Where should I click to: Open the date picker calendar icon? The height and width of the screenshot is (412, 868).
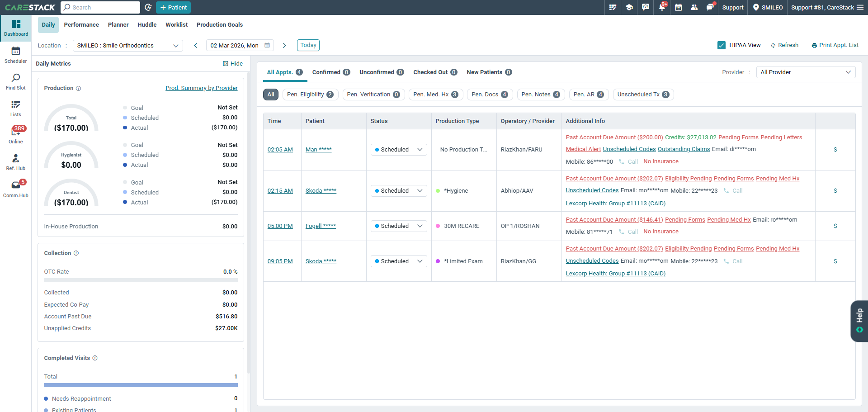tap(267, 45)
